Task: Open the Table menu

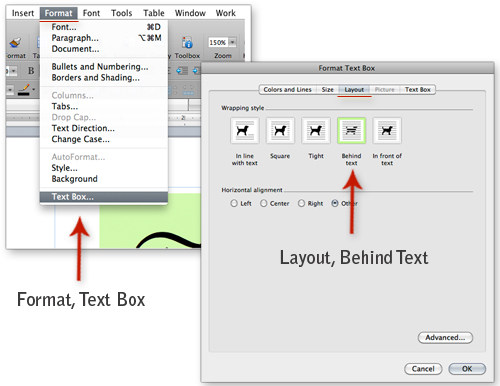Action: 154,13
